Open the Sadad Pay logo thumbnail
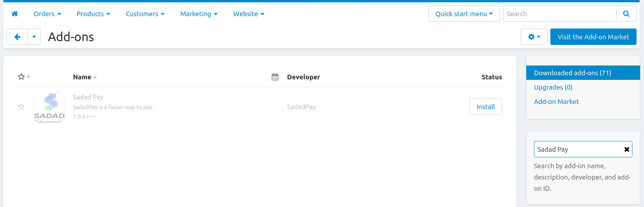 coord(49,106)
